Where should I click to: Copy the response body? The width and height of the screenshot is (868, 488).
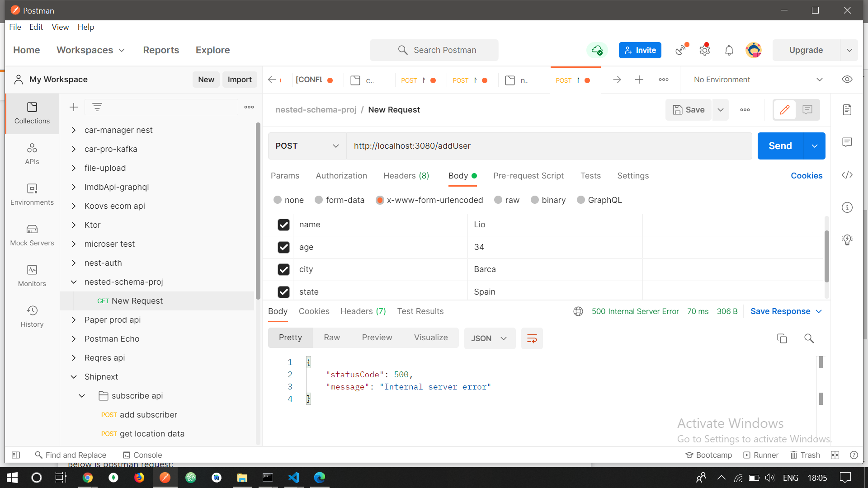782,338
